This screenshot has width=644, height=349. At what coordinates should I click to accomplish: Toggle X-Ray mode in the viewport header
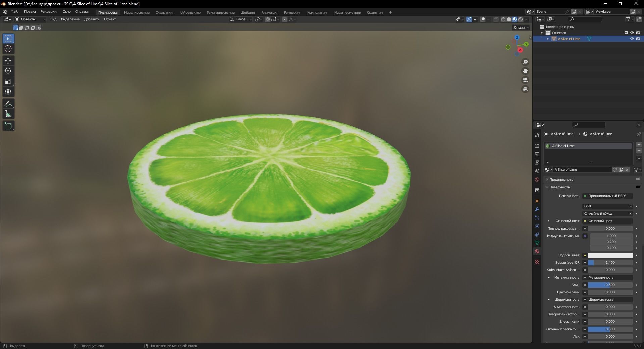click(496, 19)
